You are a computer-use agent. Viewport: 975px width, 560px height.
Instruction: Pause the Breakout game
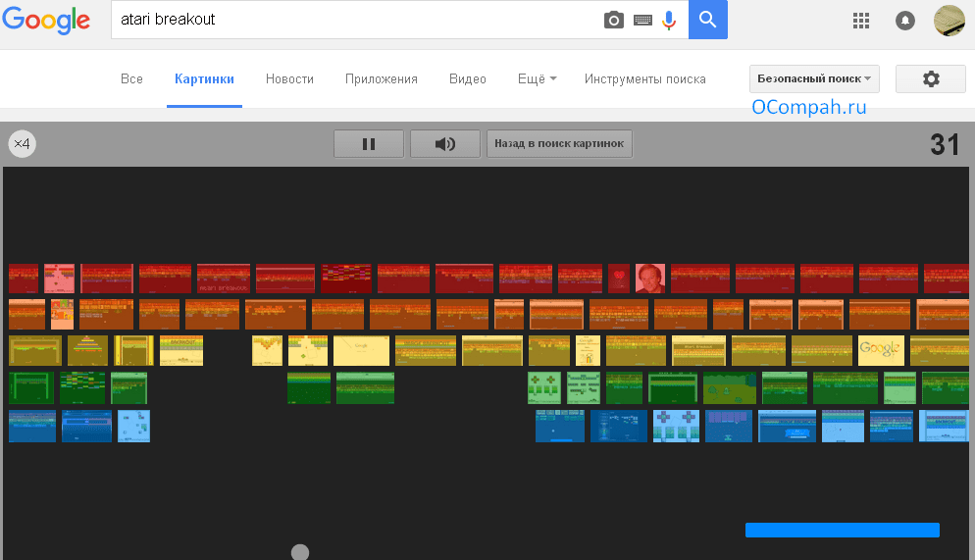click(369, 143)
